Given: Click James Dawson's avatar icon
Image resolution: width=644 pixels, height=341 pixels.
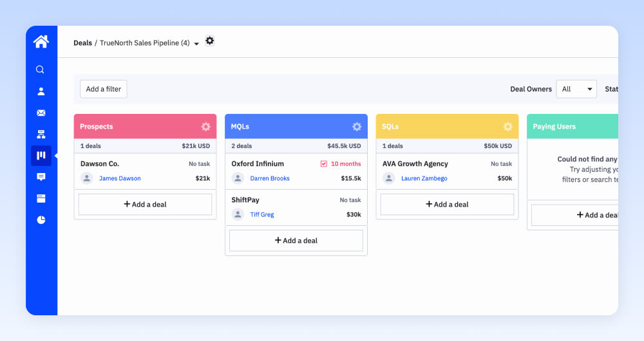Looking at the screenshot, I should 87,178.
